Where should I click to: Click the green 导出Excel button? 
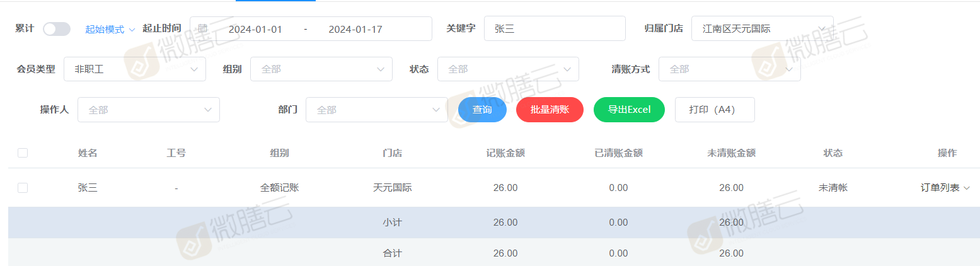628,110
